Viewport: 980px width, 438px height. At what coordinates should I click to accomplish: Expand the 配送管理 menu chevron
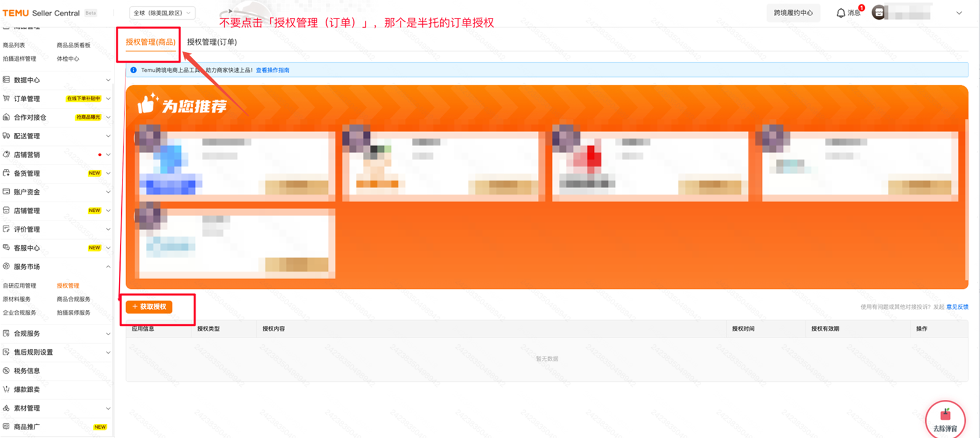(x=108, y=136)
